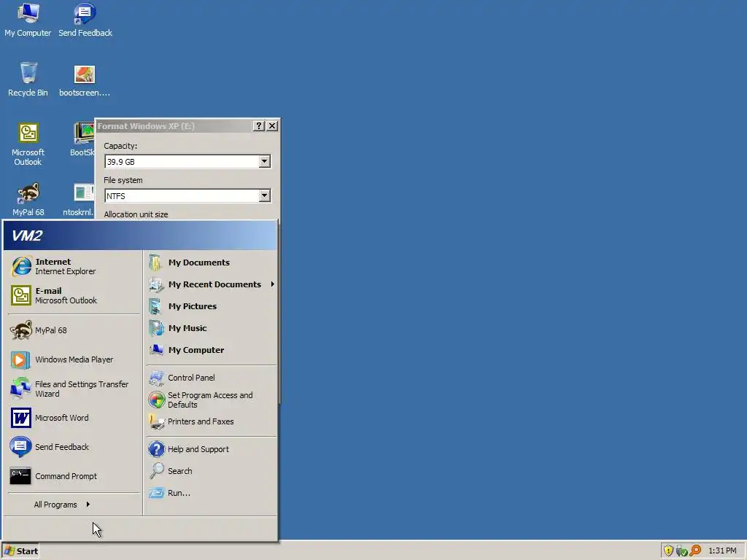
Task: Expand My Recent Documents submenu
Action: [211, 284]
